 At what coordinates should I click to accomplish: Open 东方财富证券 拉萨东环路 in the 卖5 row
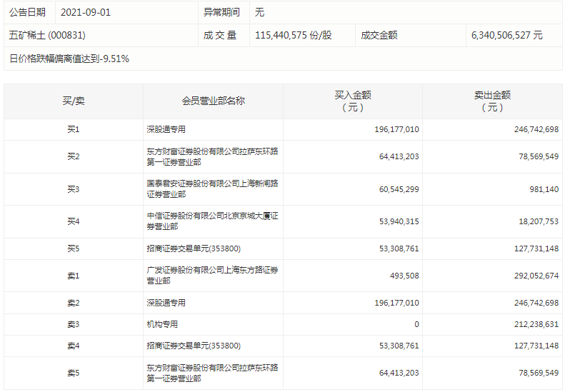pyautogui.click(x=212, y=373)
